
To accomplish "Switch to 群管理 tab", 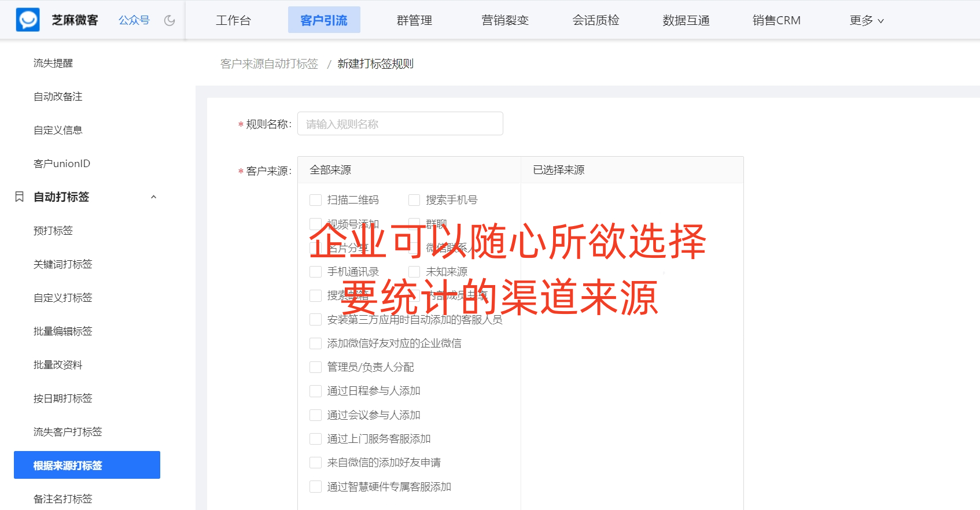I will pos(414,20).
